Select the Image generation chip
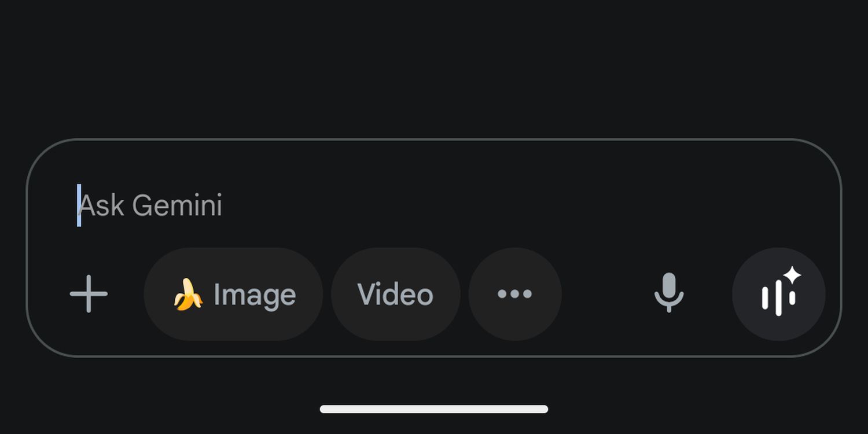The width and height of the screenshot is (868, 434). click(233, 294)
